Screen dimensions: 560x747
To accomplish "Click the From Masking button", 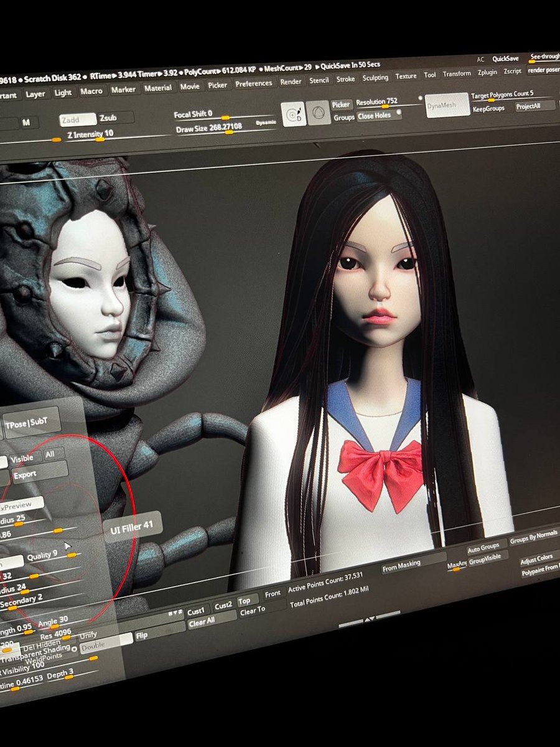I will pyautogui.click(x=414, y=563).
